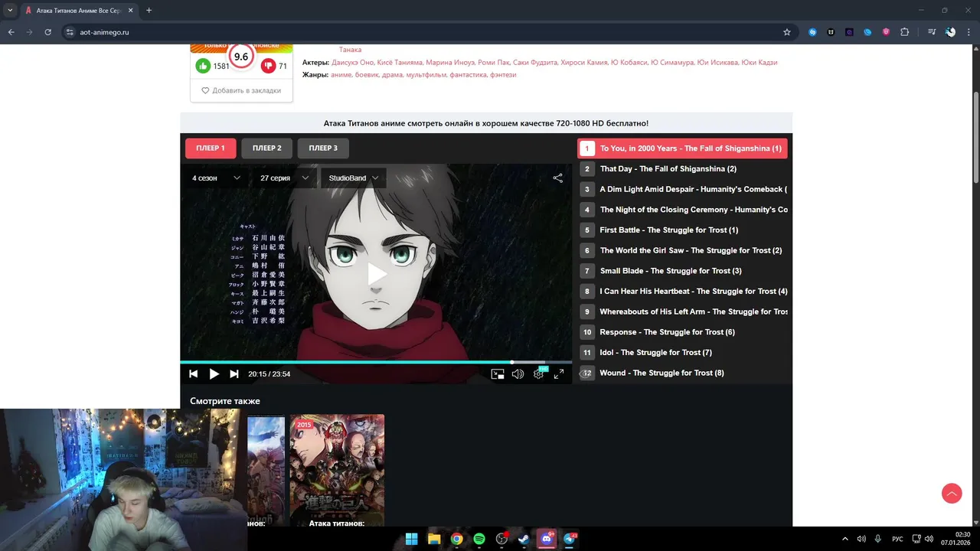Select episode 1 'To You, in 2000 Years'
Screen dimensions: 980x551
click(x=682, y=148)
